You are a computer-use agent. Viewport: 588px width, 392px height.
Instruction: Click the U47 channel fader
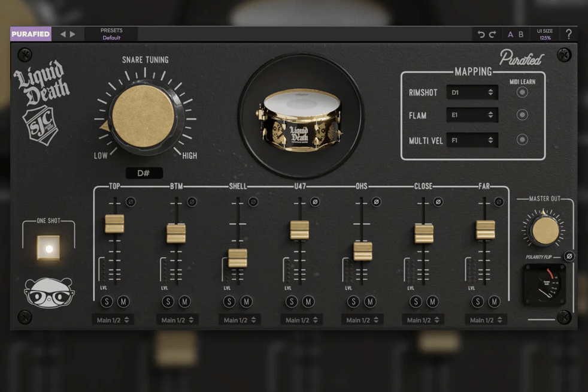299,230
